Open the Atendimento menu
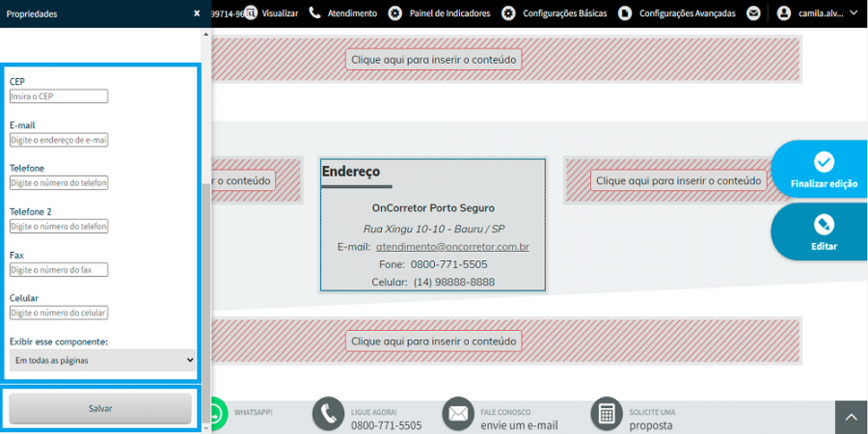Screen dimensions: 868x434 point(352,14)
